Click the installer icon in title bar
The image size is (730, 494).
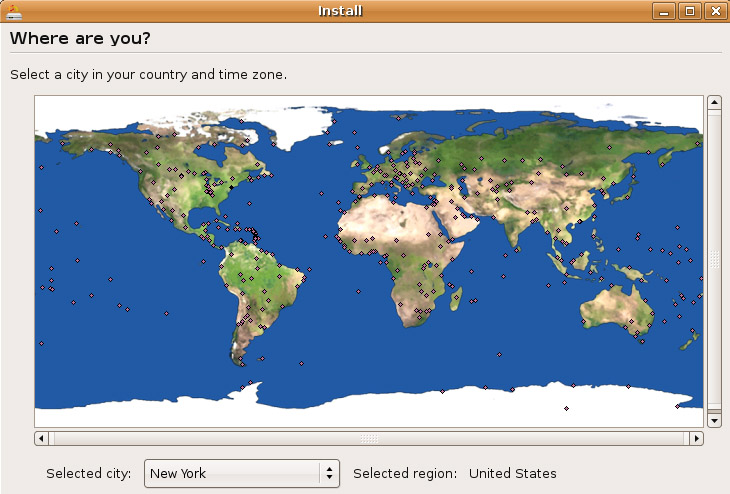14,12
